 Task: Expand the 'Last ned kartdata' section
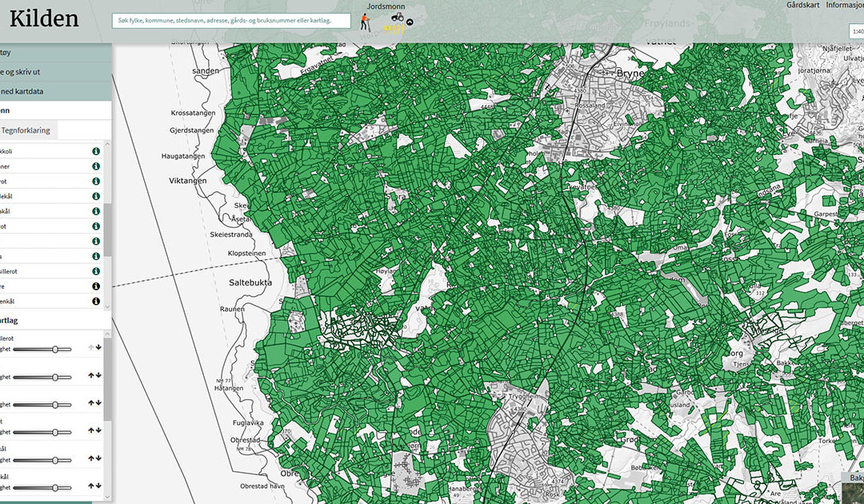click(48, 91)
